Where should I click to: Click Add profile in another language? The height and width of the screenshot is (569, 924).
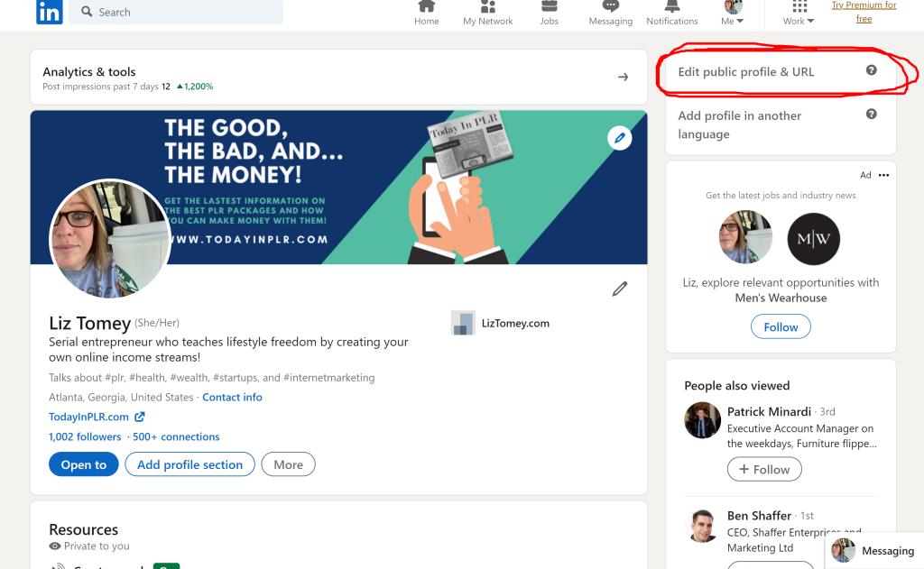(x=740, y=124)
